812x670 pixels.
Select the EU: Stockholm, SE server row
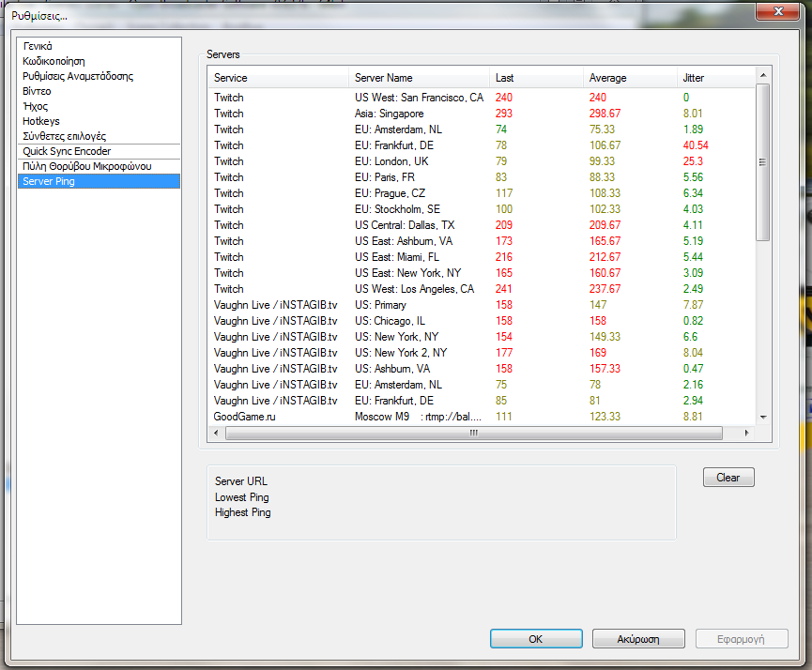[482, 209]
